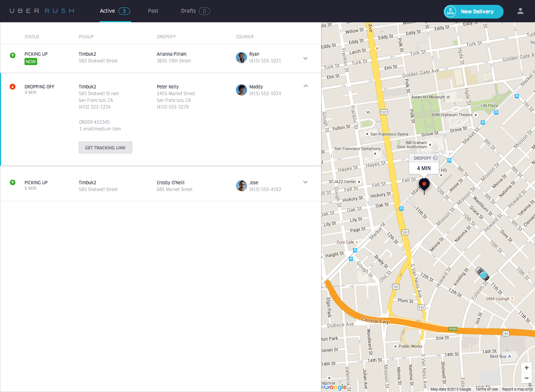This screenshot has width=535, height=392.
Task: Click the DNA Lounge map marker
Action: (x=512, y=299)
